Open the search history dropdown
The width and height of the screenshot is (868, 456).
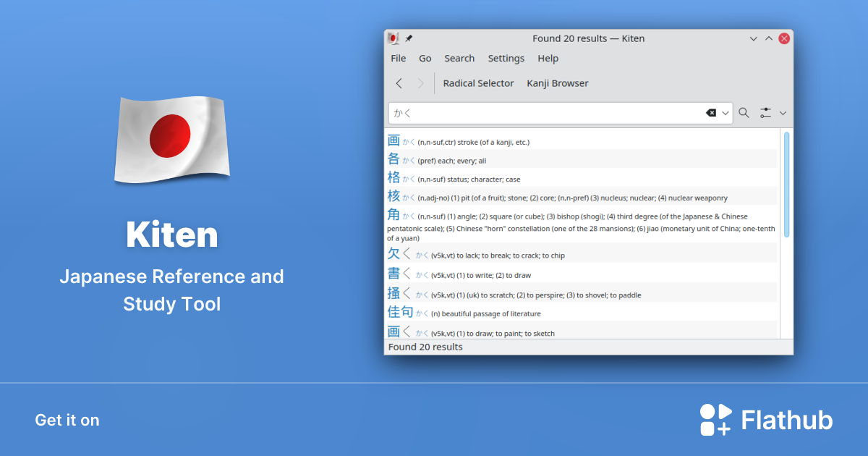725,113
